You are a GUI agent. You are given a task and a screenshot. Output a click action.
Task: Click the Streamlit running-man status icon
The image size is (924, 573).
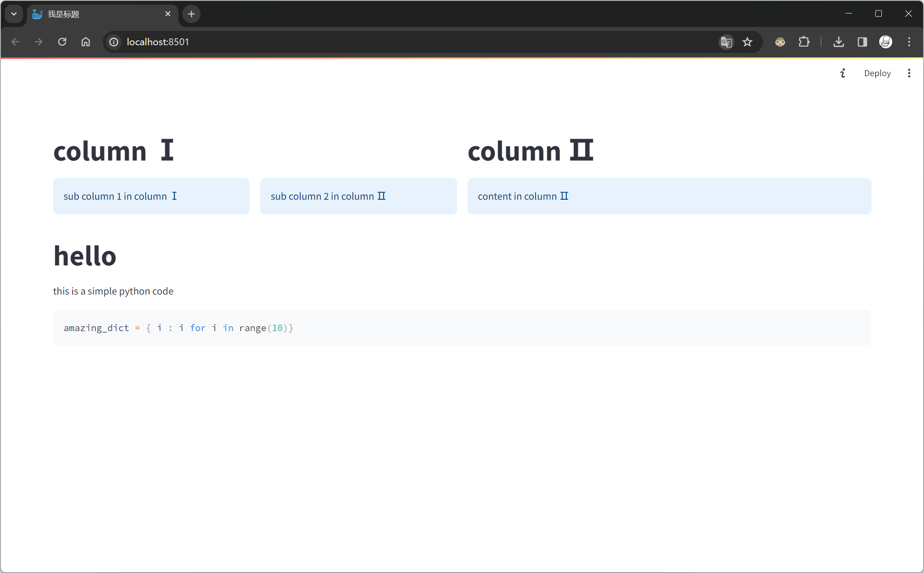843,73
